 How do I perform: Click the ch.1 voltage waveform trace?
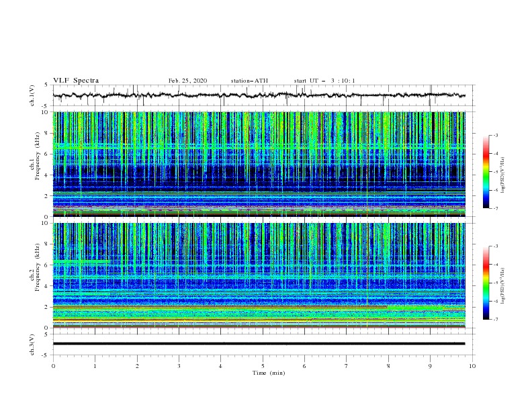[x=259, y=95]
